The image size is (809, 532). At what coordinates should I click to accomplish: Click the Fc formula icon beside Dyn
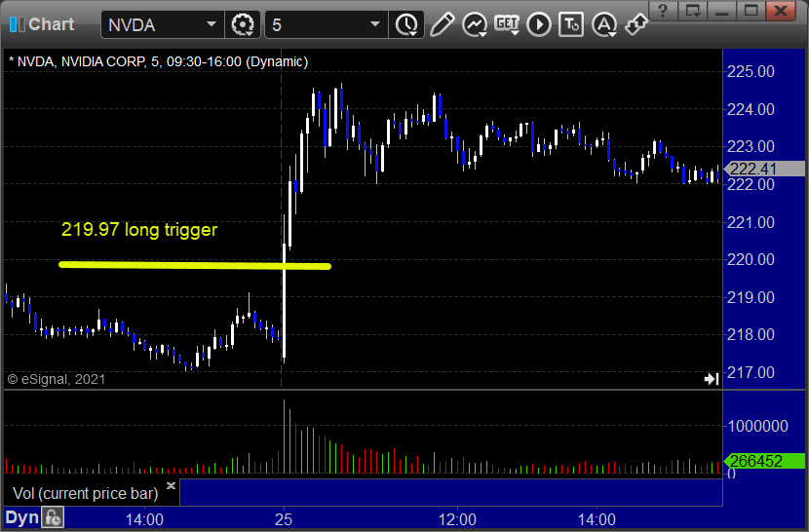click(54, 517)
